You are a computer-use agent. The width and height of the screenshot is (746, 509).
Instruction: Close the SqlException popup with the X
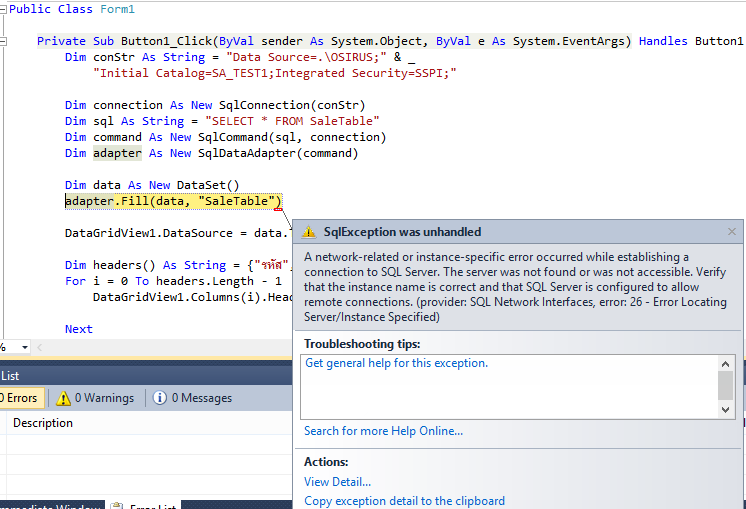click(x=731, y=232)
